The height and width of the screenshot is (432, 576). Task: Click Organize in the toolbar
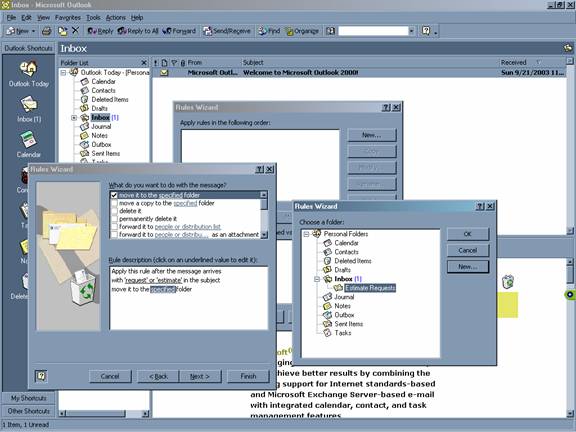302,31
